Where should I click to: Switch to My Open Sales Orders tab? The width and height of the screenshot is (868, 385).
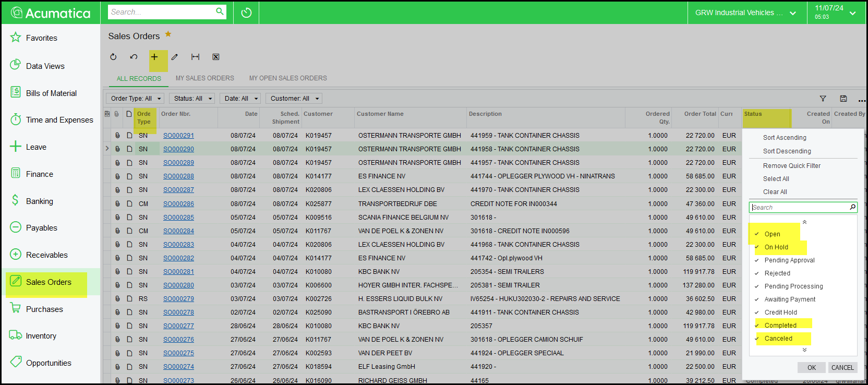pos(288,78)
